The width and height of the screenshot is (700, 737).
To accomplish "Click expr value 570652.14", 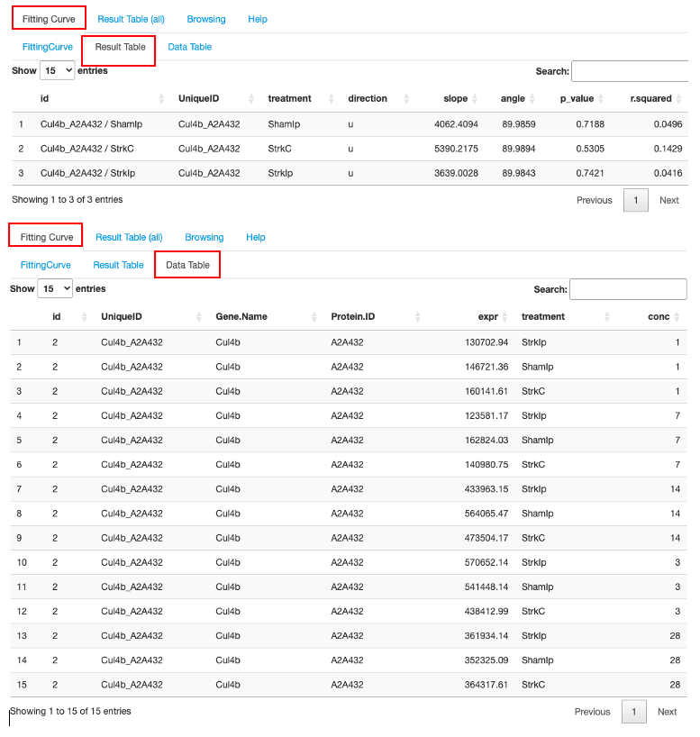I will click(486, 562).
